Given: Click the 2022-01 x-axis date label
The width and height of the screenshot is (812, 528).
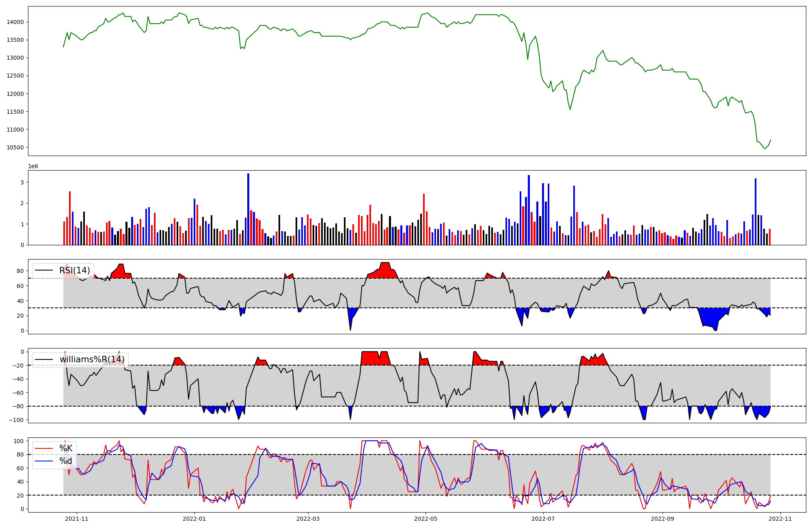Looking at the screenshot, I should [x=194, y=519].
